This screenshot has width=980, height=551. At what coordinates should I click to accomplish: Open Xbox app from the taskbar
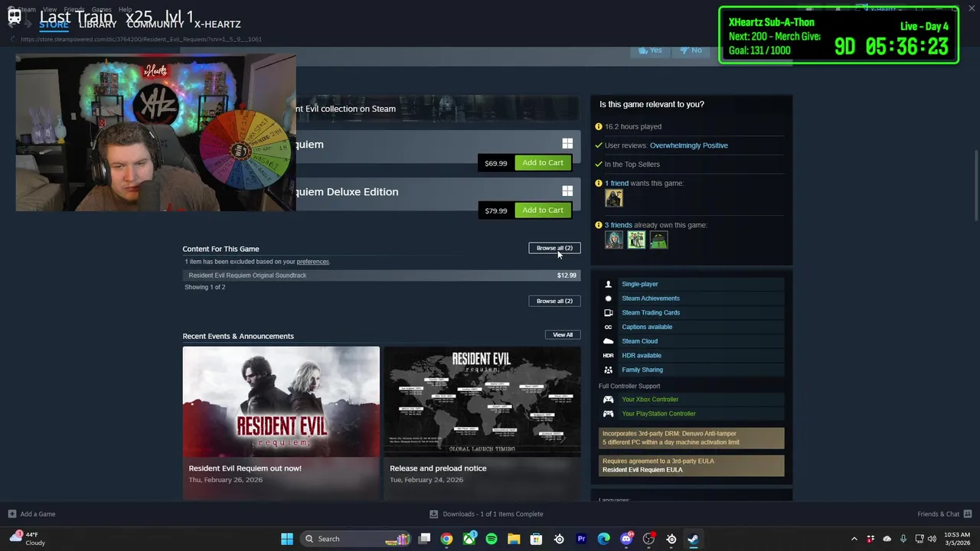(x=469, y=539)
